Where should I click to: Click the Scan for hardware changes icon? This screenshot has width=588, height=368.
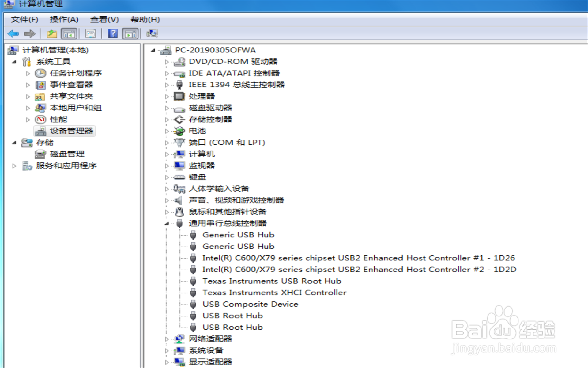[152, 33]
